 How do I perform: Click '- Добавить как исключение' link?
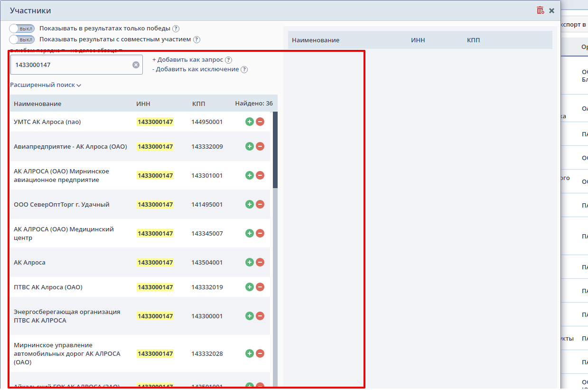(196, 69)
